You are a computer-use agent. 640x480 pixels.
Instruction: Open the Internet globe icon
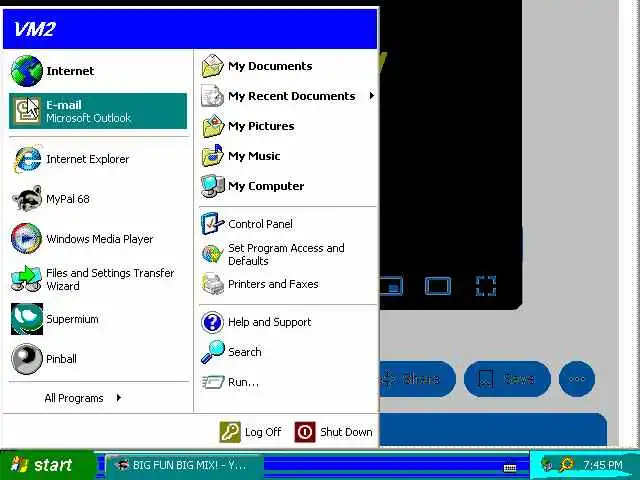[x=27, y=71]
